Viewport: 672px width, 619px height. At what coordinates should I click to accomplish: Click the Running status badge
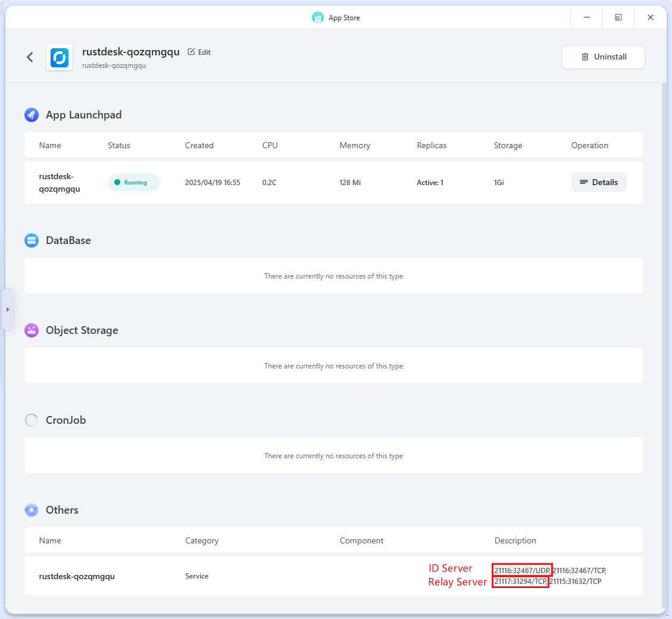[x=133, y=182]
